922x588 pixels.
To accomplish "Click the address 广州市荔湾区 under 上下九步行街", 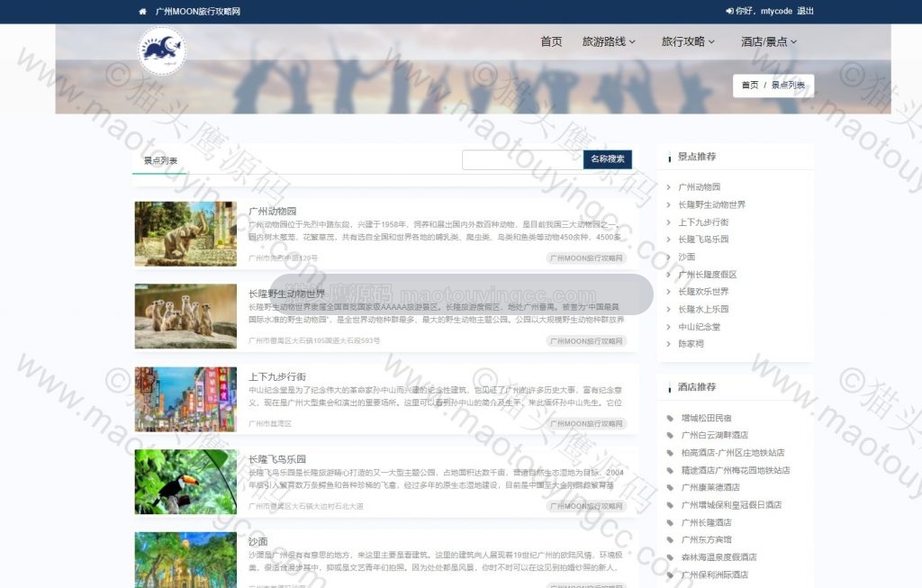I will 270,424.
